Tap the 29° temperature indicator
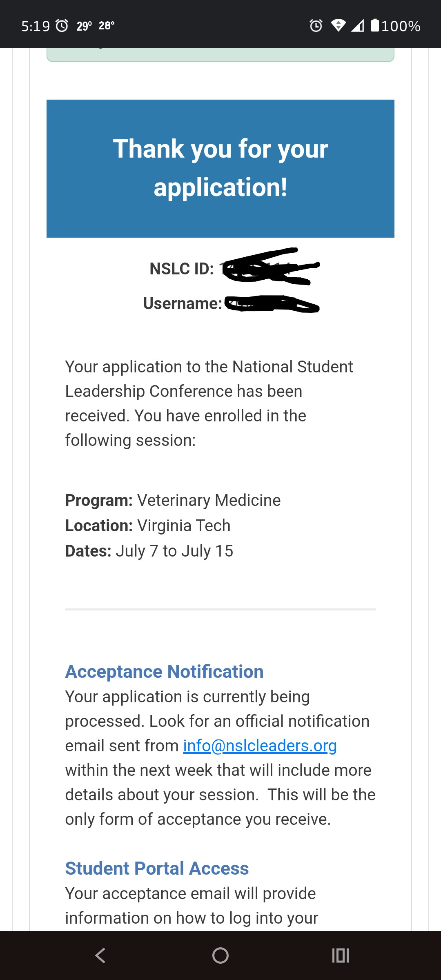The image size is (441, 980). click(x=84, y=26)
